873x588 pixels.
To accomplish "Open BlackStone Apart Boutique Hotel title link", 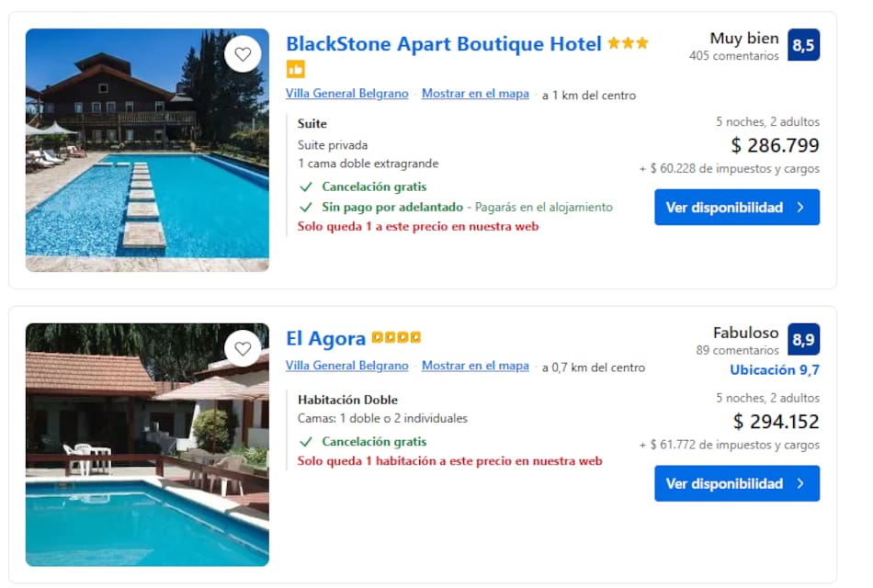I will point(444,44).
